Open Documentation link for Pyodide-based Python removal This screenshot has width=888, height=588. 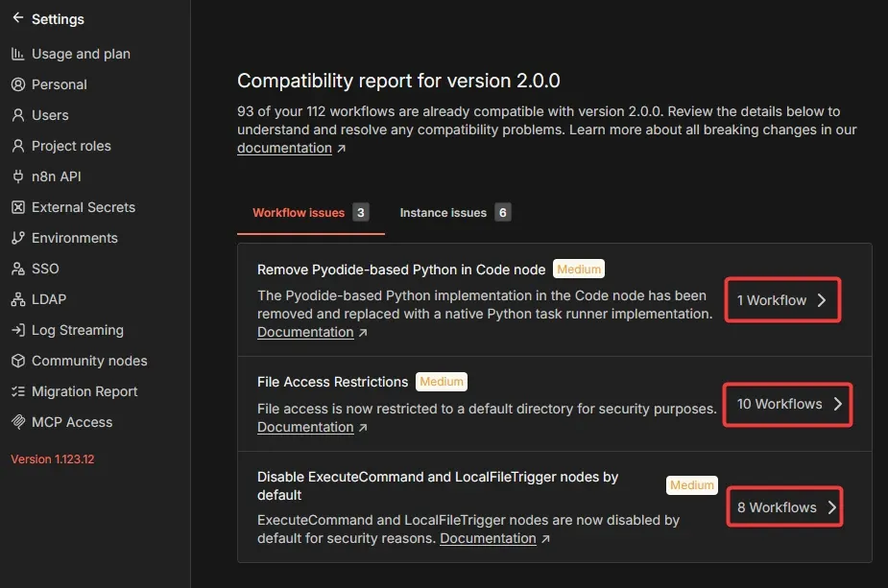[305, 332]
